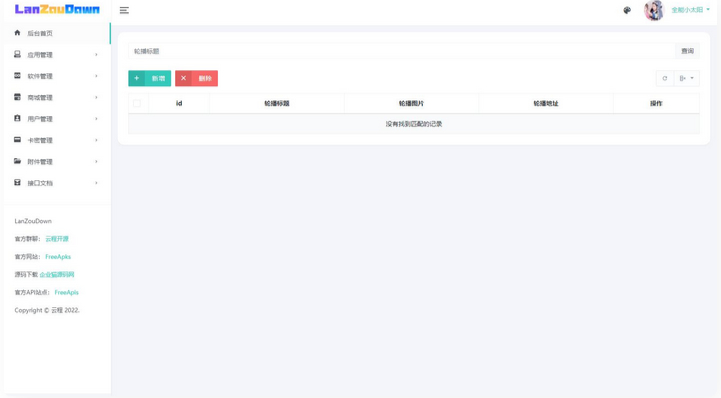Click the 附件管理 folder icon
Viewport: 721px width, 398px height.
(17, 161)
